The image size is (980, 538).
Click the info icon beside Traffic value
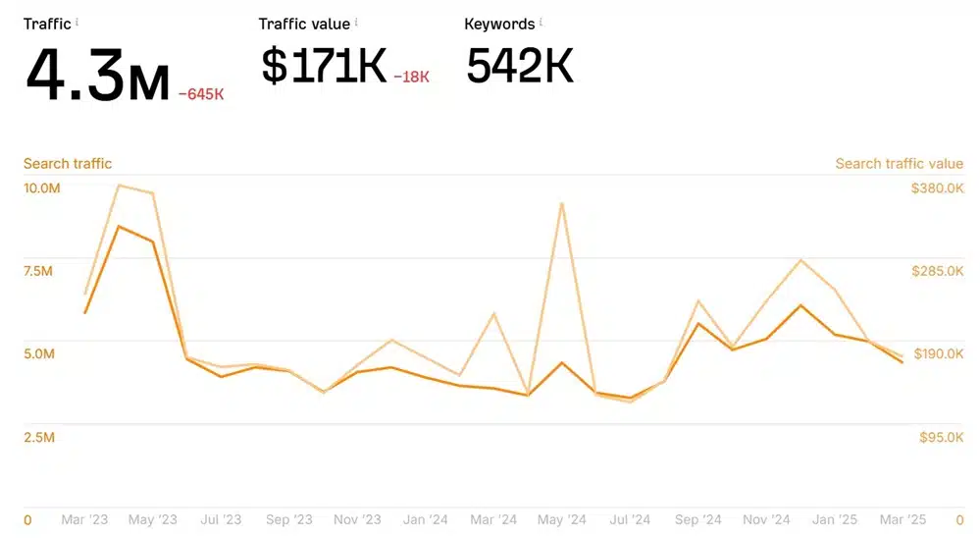tap(356, 21)
